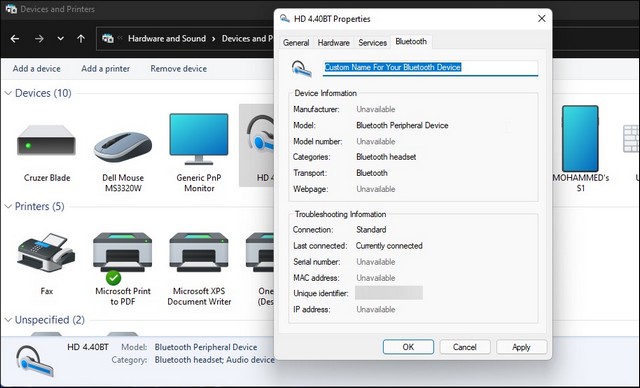Click the custom Bluetooth device name field
The image size is (640, 388).
tap(430, 68)
